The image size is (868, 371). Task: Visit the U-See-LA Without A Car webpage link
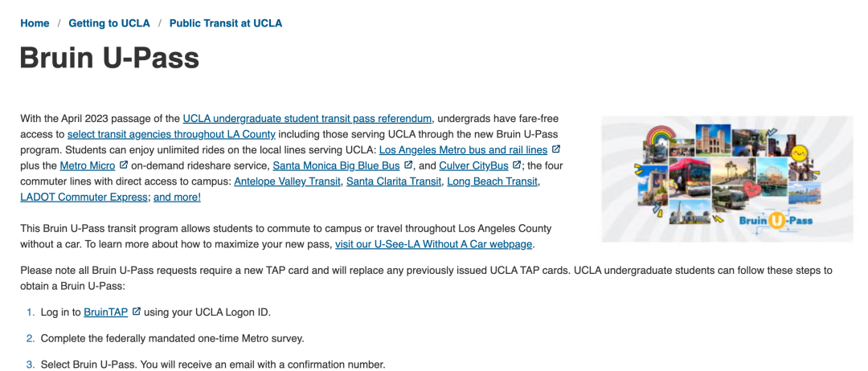tap(434, 244)
